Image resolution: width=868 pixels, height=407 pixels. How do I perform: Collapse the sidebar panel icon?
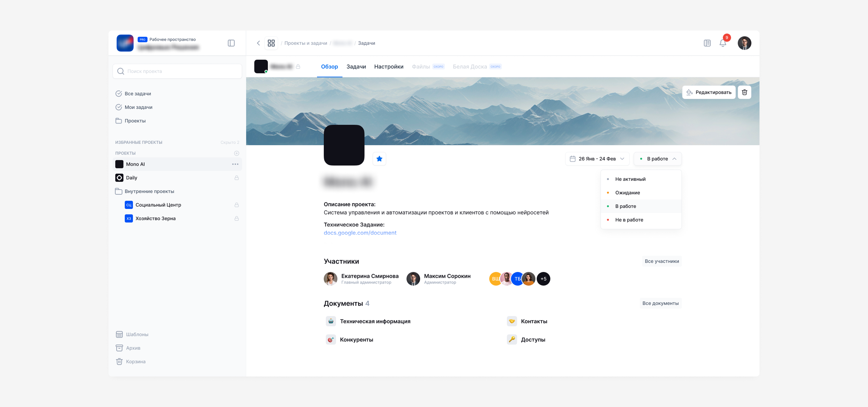pos(231,43)
